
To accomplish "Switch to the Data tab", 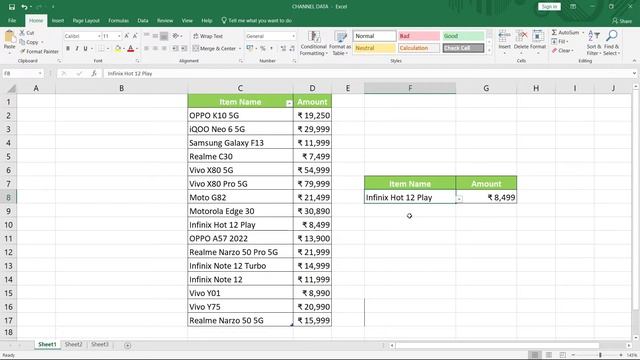I will click(143, 20).
